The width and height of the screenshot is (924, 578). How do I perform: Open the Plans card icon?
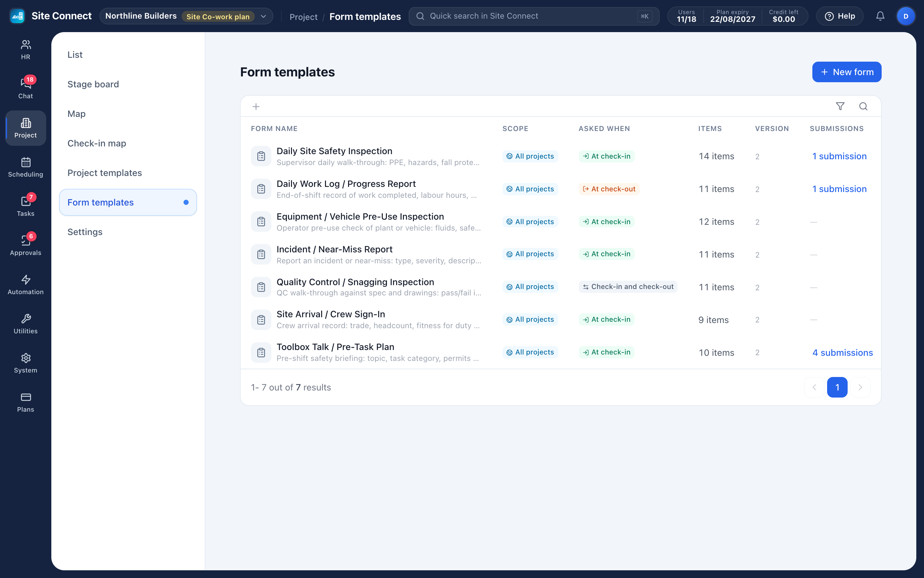26,402
